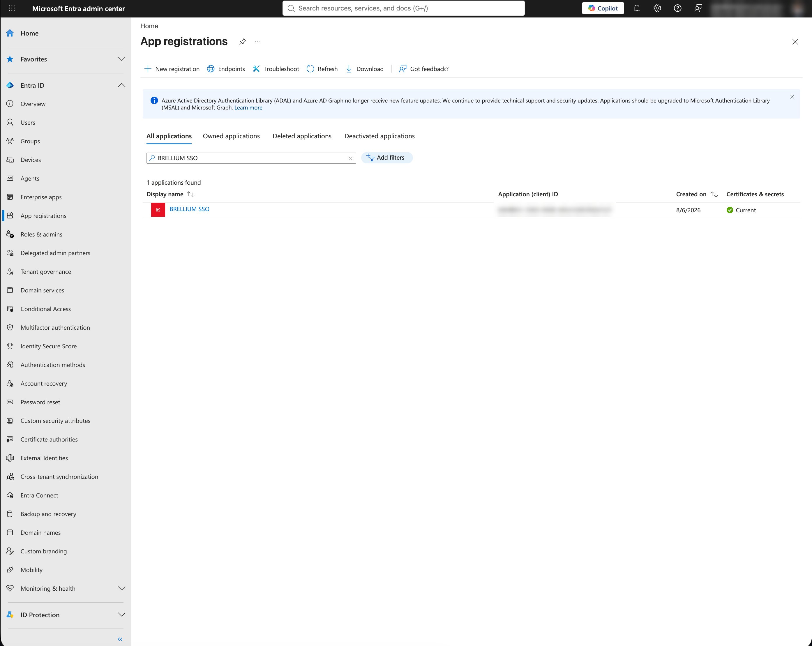This screenshot has width=812, height=646.
Task: Refresh the applications list
Action: [322, 69]
